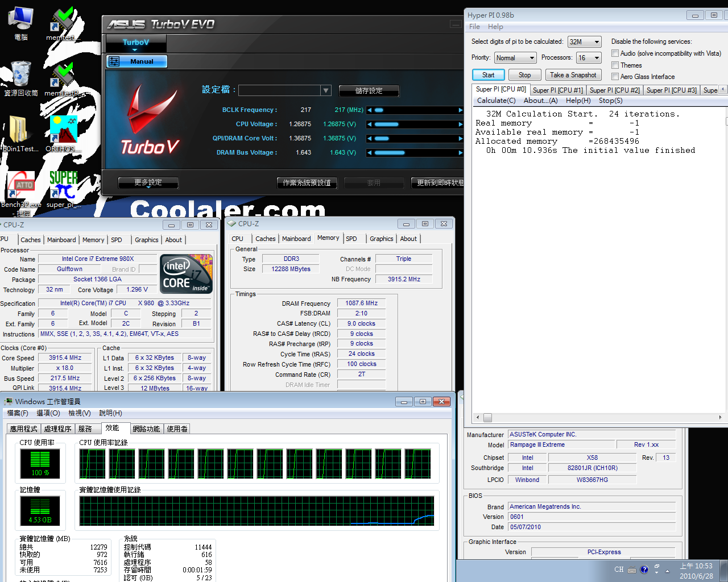Screen dimensions: 728x582
Task: Open the SPD tab in the CPU-Z Memory window
Action: [351, 239]
